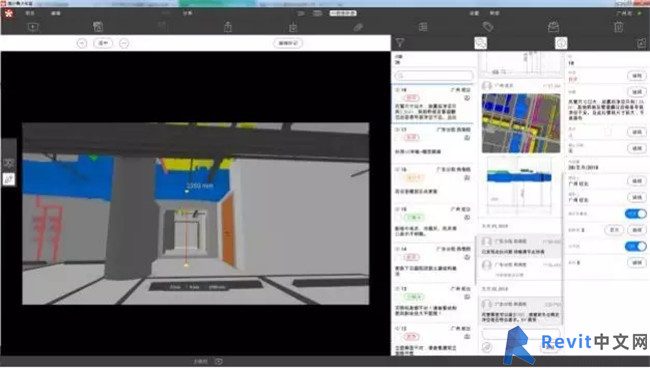Click the attach file icon below comment box
The image size is (650, 368).
click(x=487, y=347)
